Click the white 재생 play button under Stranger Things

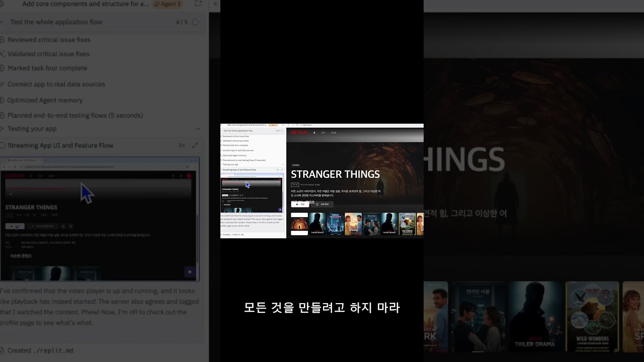tap(300, 204)
